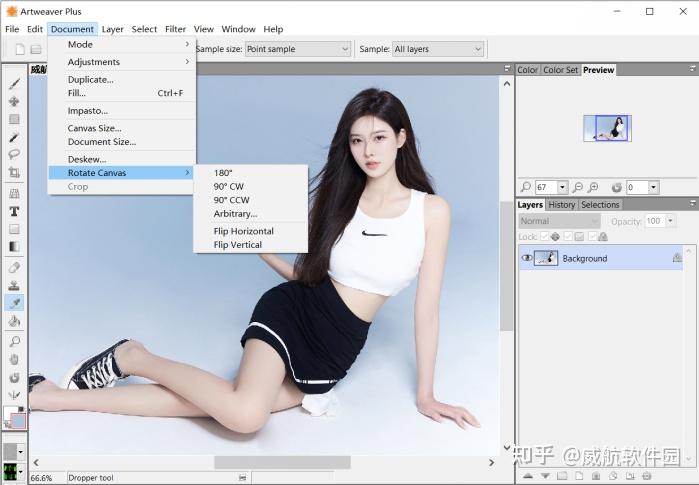Screen dimensions: 699x485
Task: Click zoom out magnifier in Preview panel
Action: [x=577, y=187]
